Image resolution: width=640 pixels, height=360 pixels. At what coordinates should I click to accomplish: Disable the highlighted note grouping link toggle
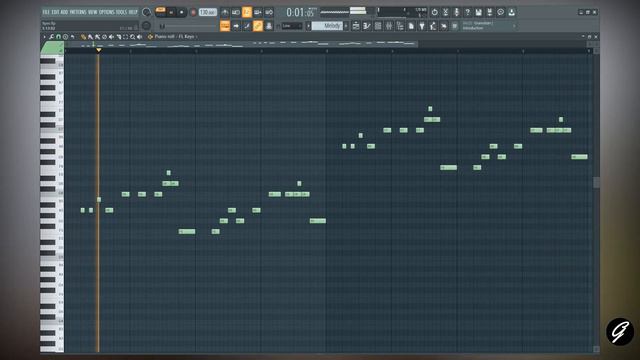[258, 26]
